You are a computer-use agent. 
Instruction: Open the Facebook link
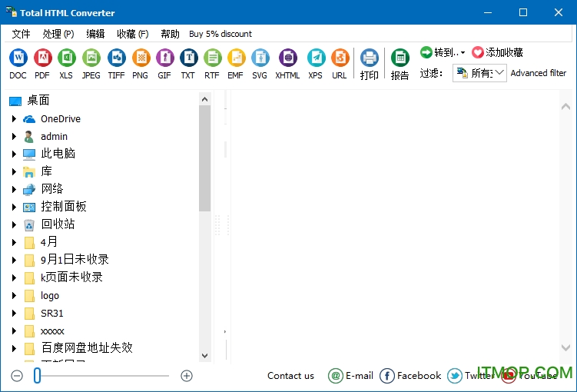(x=410, y=376)
